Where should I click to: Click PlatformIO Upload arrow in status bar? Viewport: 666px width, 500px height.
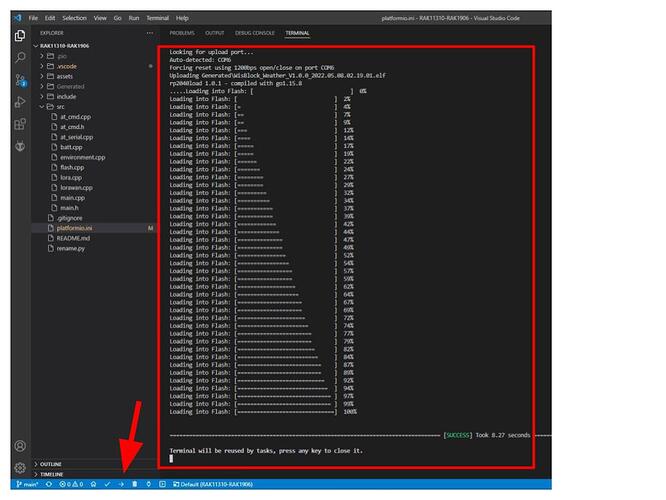tap(120, 484)
